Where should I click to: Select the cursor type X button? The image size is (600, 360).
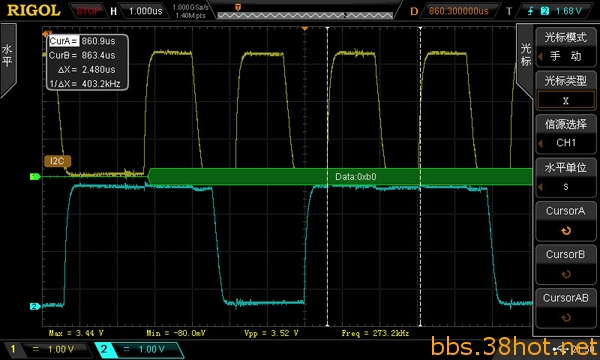[566, 101]
